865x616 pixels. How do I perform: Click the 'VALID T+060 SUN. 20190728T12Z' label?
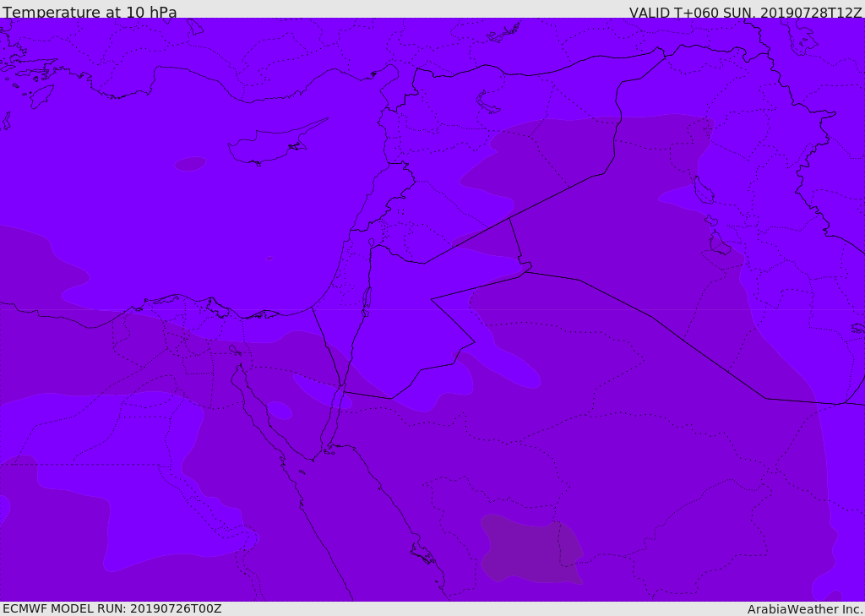pos(745,12)
